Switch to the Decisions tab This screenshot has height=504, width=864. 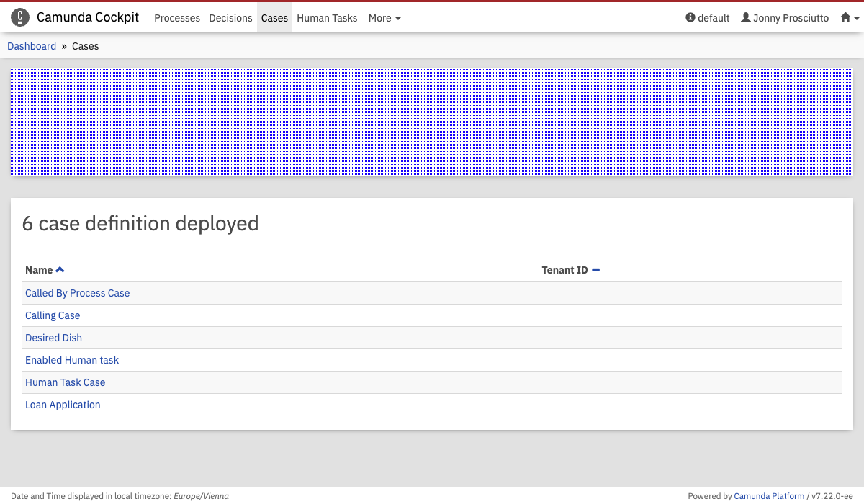tap(230, 18)
